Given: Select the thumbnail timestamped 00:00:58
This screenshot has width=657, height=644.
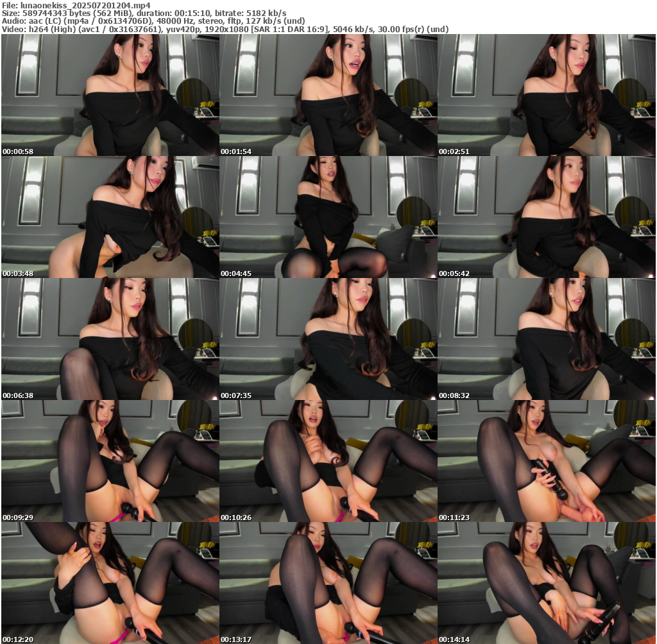Looking at the screenshot, I should (x=110, y=95).
